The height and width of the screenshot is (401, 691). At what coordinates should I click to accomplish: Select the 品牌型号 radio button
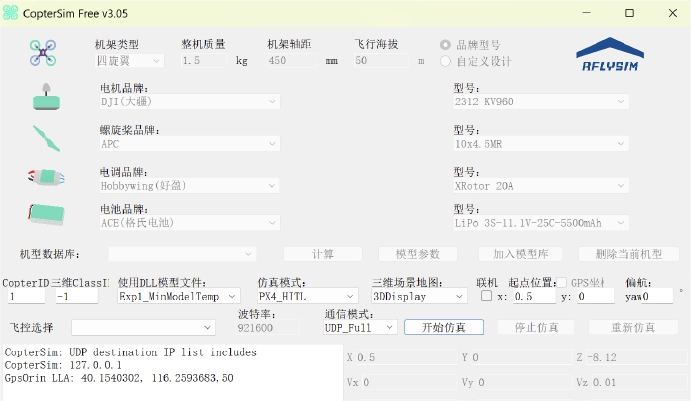click(x=446, y=45)
